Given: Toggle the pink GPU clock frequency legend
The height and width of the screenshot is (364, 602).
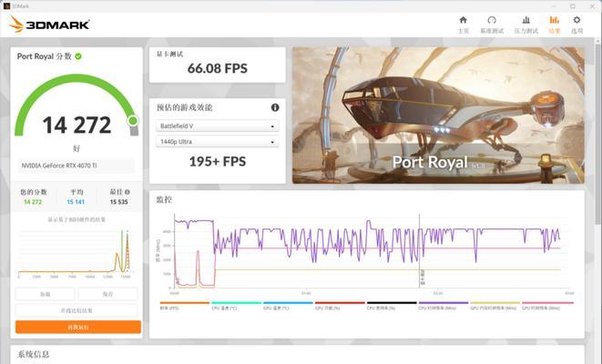Looking at the screenshot, I should pos(547,306).
